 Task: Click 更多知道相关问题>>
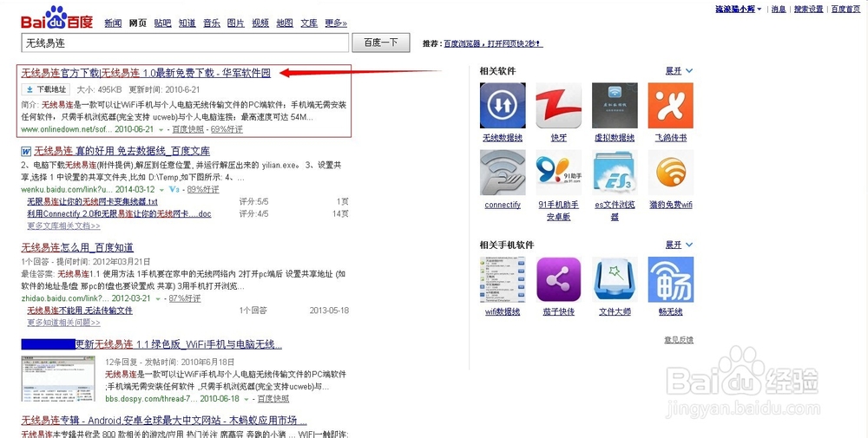[x=63, y=323]
